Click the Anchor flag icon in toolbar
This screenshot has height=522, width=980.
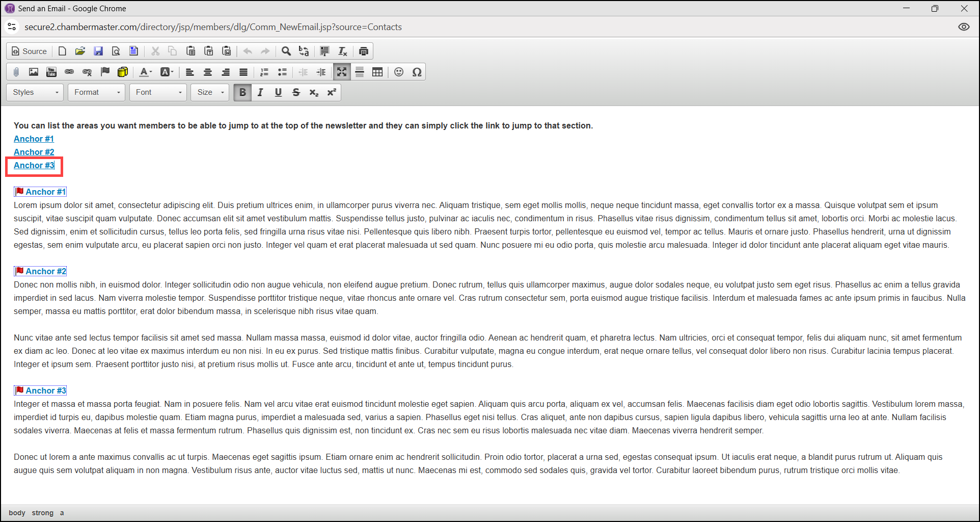pos(105,72)
